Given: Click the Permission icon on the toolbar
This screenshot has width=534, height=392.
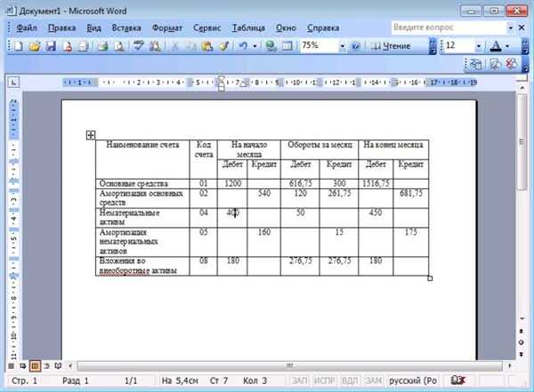Looking at the screenshot, I should click(x=67, y=46).
